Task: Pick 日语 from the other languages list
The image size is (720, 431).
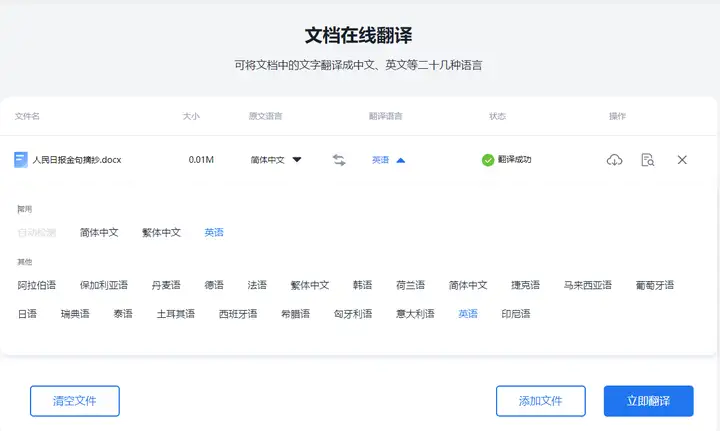Action: [27, 314]
